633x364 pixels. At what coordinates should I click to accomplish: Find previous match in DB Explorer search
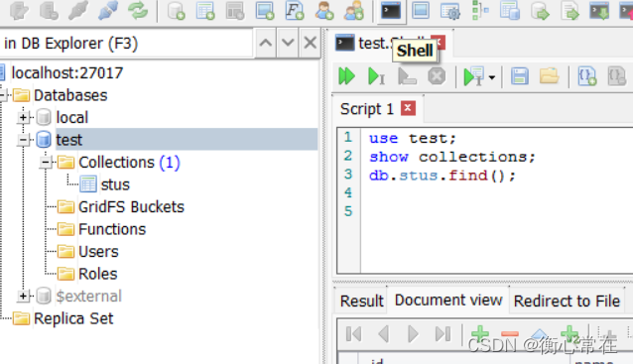coord(265,43)
